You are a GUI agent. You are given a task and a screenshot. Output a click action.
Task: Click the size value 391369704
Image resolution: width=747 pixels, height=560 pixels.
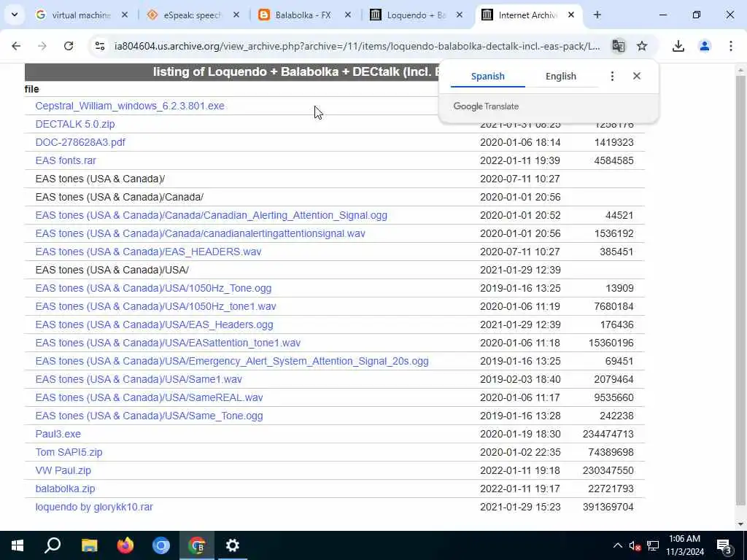tap(608, 507)
